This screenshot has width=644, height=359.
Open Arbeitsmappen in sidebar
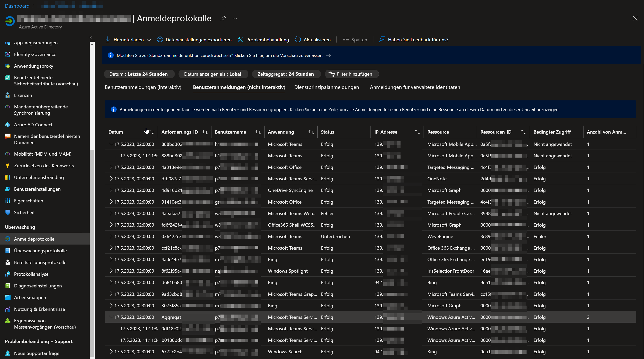pyautogui.click(x=30, y=297)
